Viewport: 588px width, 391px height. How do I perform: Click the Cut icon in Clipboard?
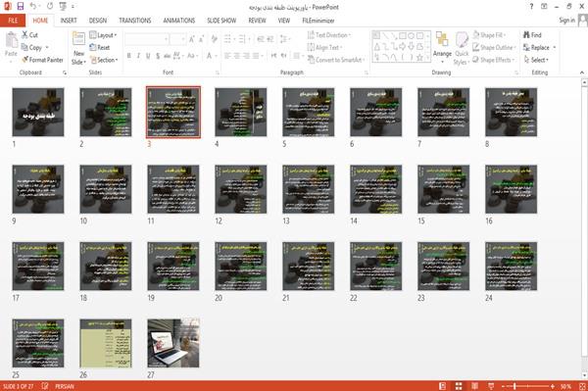pyautogui.click(x=25, y=35)
